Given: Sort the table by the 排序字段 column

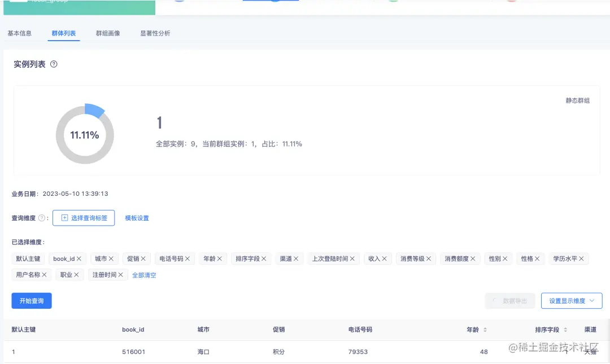Looking at the screenshot, I should pyautogui.click(x=567, y=330).
